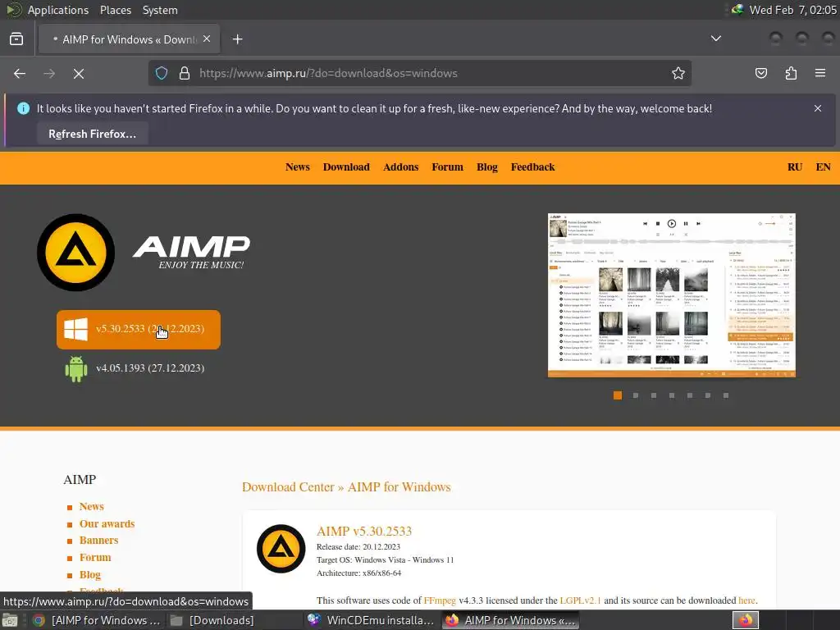
Task: Click the Windows logo icon
Action: (75, 330)
